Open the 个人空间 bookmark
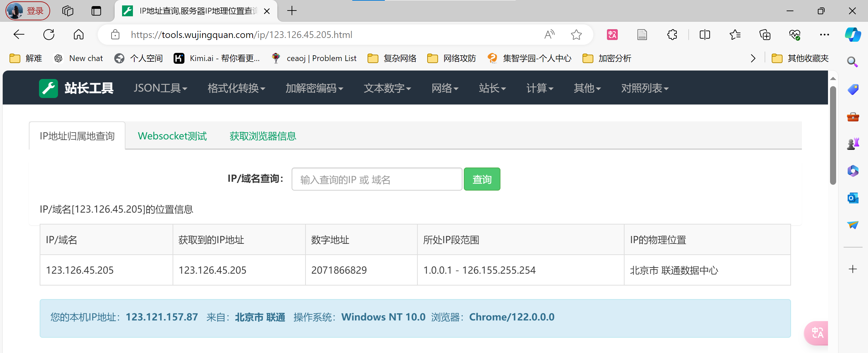The width and height of the screenshot is (868, 353). [x=138, y=58]
